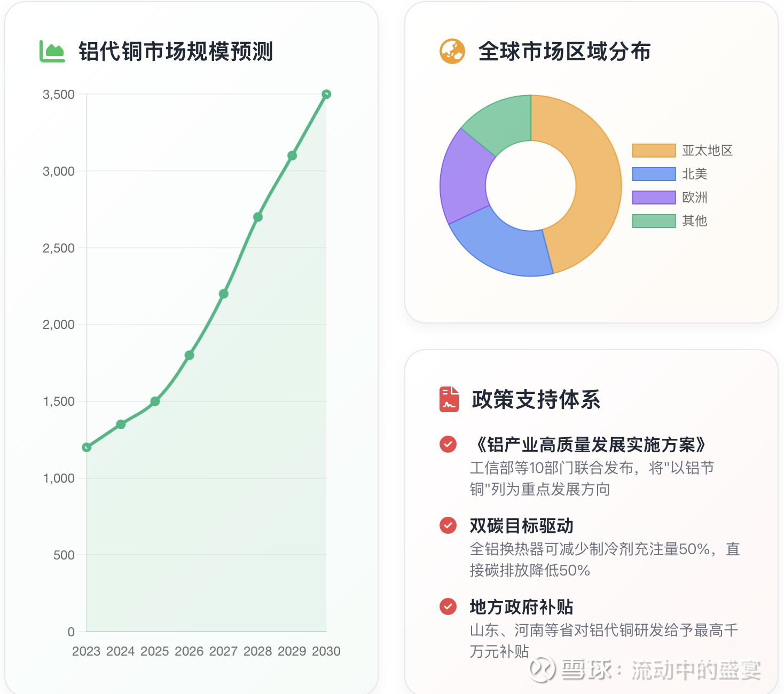Click the orange globe icon
784x694 pixels.
tap(452, 51)
